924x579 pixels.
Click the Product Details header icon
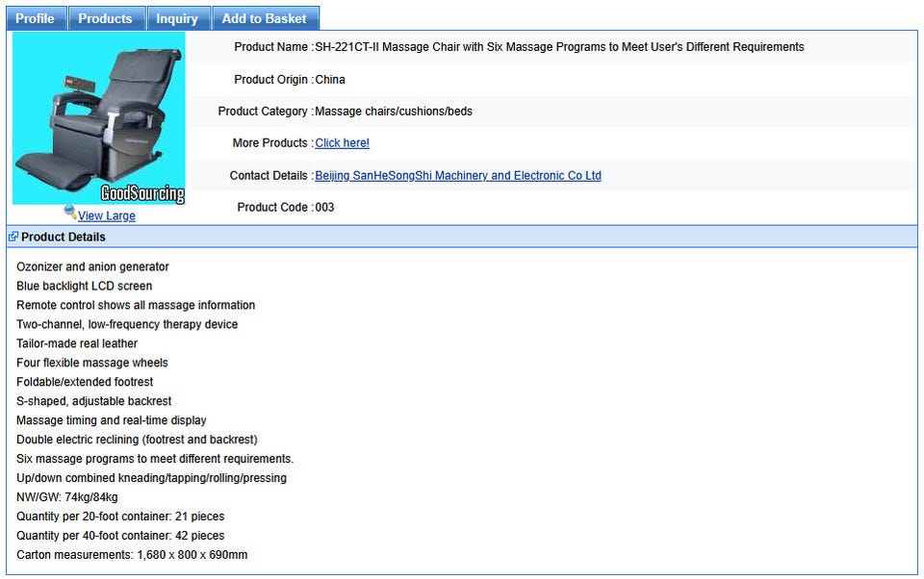coord(13,237)
